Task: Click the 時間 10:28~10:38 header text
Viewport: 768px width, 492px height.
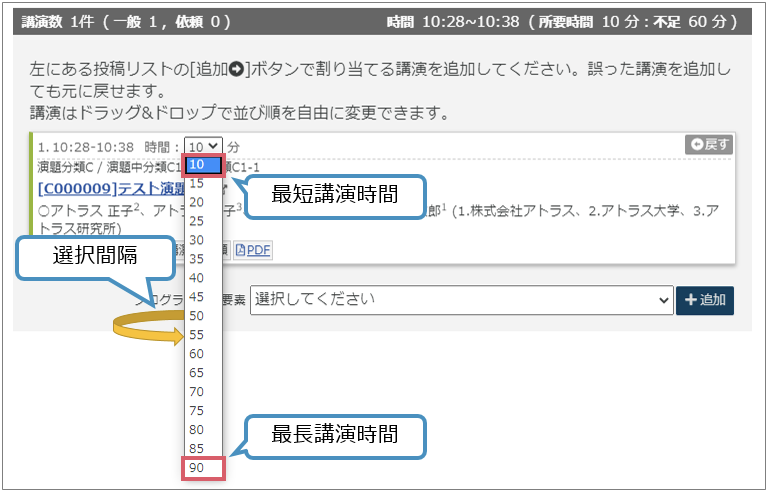Action: coord(453,22)
